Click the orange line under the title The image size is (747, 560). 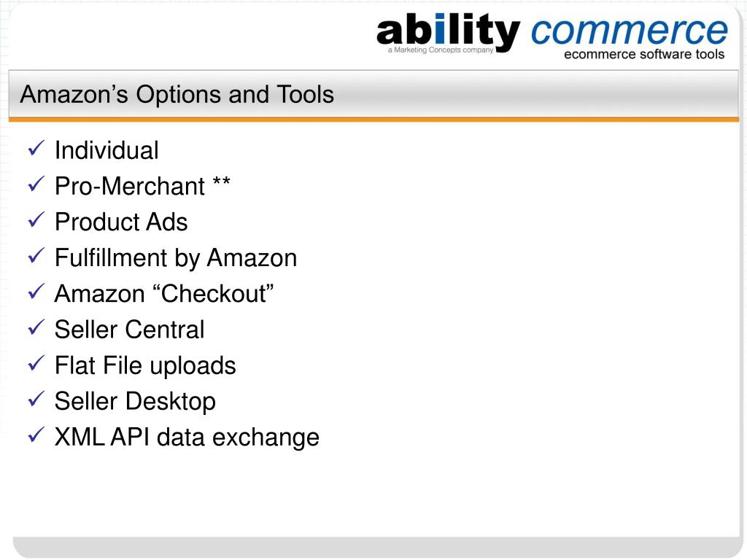point(373,120)
